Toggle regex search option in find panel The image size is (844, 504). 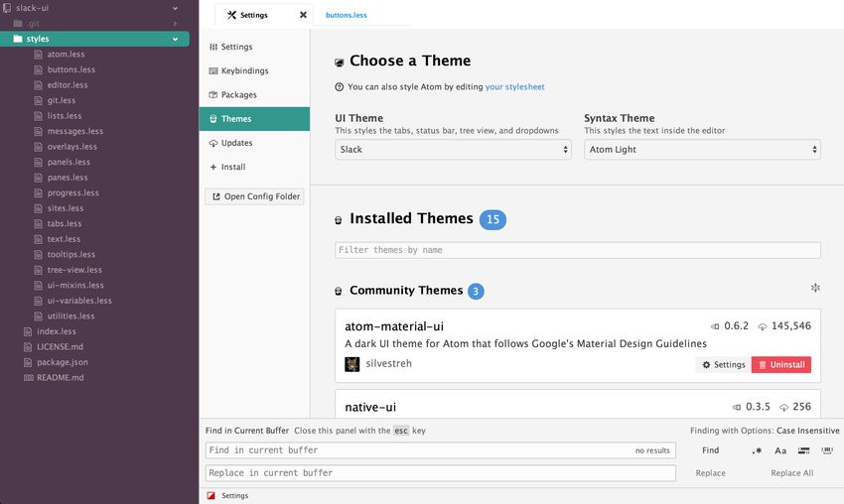click(758, 450)
